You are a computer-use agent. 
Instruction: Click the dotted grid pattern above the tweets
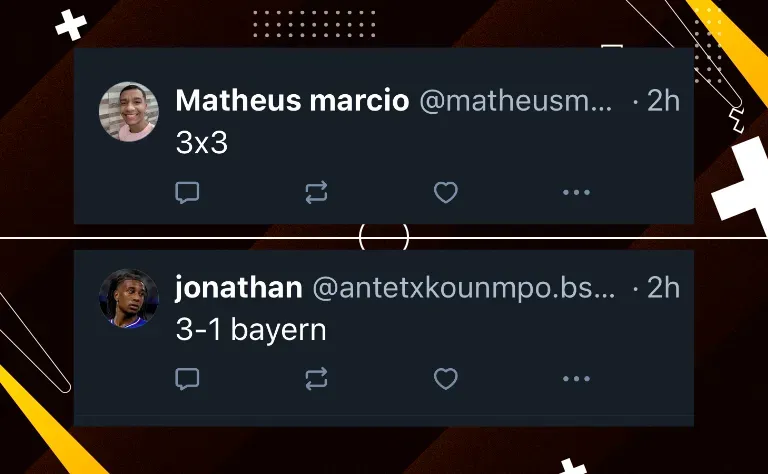(314, 24)
